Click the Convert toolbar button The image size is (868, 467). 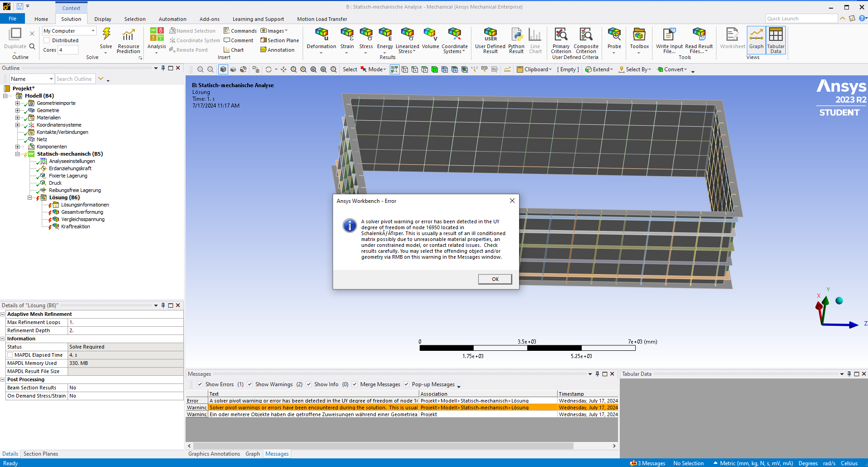pos(672,69)
